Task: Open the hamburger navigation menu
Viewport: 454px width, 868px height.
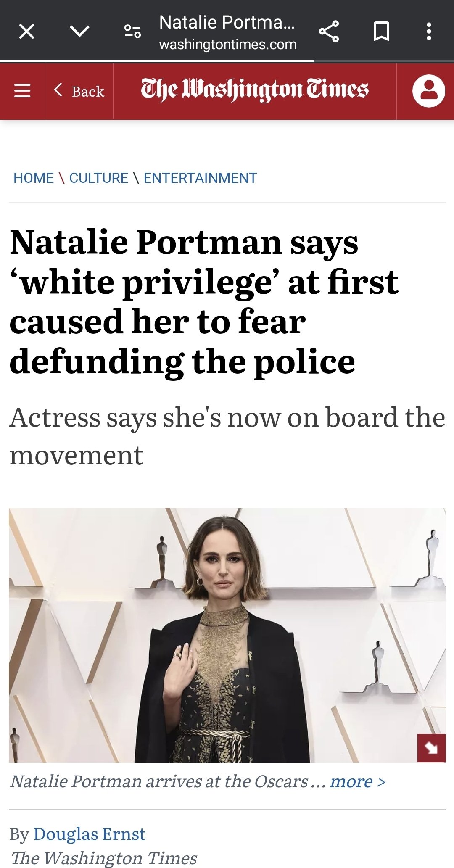Action: coord(22,91)
